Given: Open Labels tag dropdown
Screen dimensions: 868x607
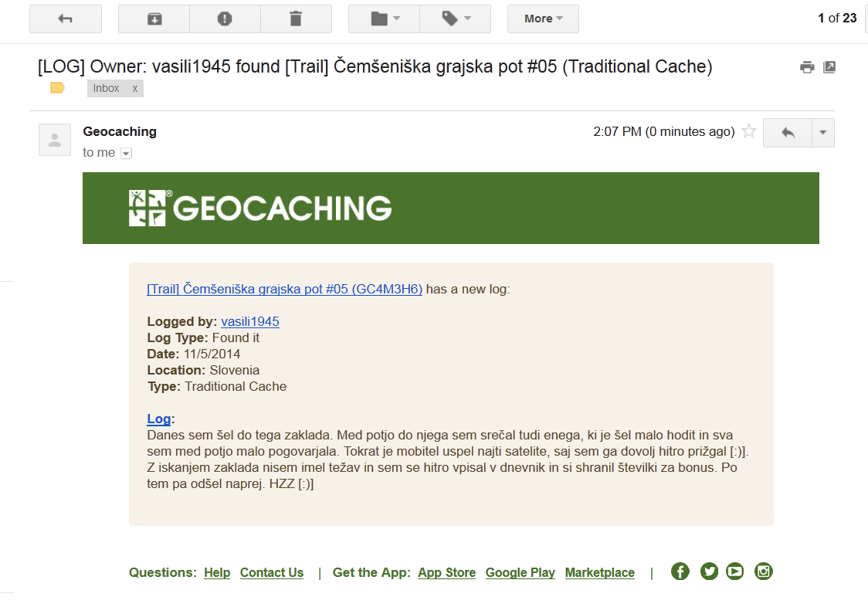Looking at the screenshot, I should [456, 19].
